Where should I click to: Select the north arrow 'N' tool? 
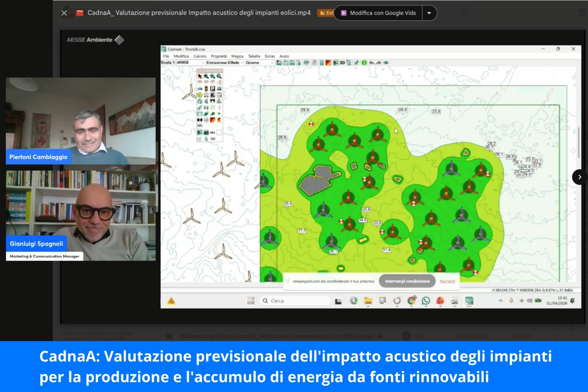(206, 139)
